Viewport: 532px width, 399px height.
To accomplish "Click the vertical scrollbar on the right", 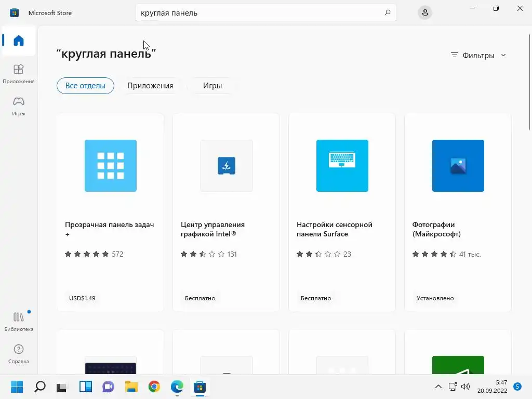I will point(529,82).
